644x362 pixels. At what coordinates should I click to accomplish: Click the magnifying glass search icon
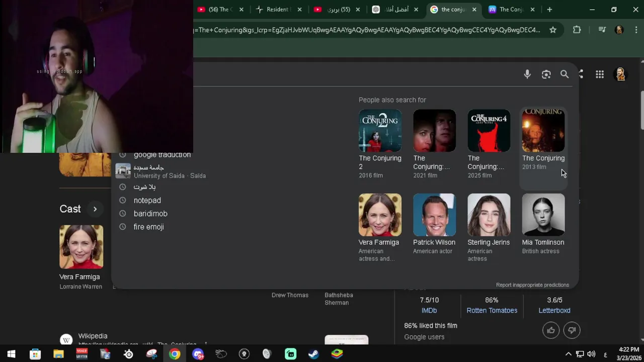tap(565, 74)
